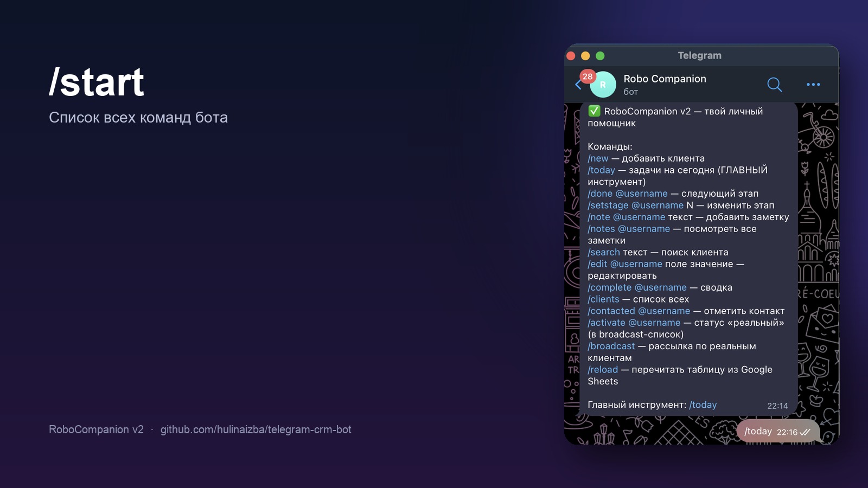Open the three-dots more options menu
The width and height of the screenshot is (868, 488).
click(813, 85)
